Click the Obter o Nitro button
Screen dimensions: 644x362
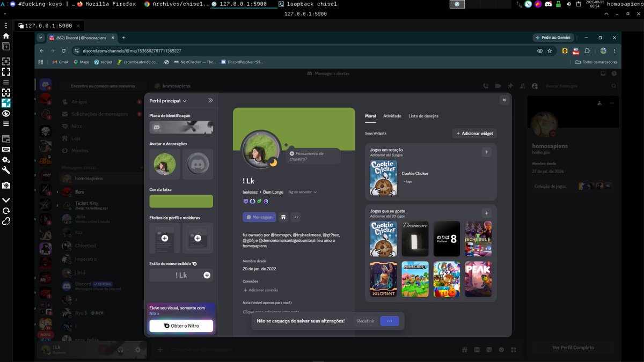coord(181,326)
